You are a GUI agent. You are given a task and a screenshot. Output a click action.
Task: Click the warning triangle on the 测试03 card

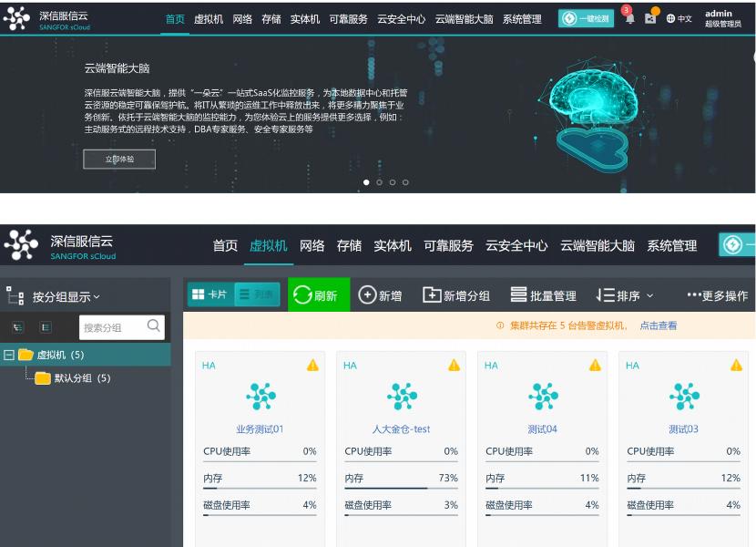point(736,365)
